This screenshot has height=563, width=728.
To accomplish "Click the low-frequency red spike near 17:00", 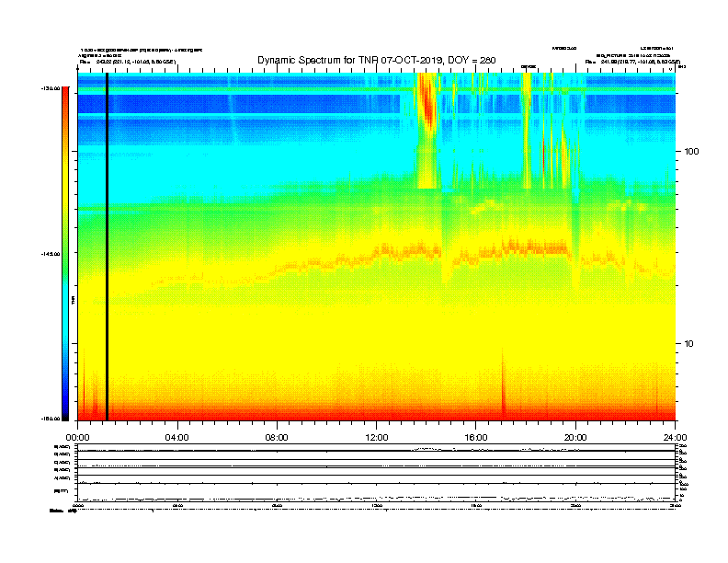I will point(503,384).
